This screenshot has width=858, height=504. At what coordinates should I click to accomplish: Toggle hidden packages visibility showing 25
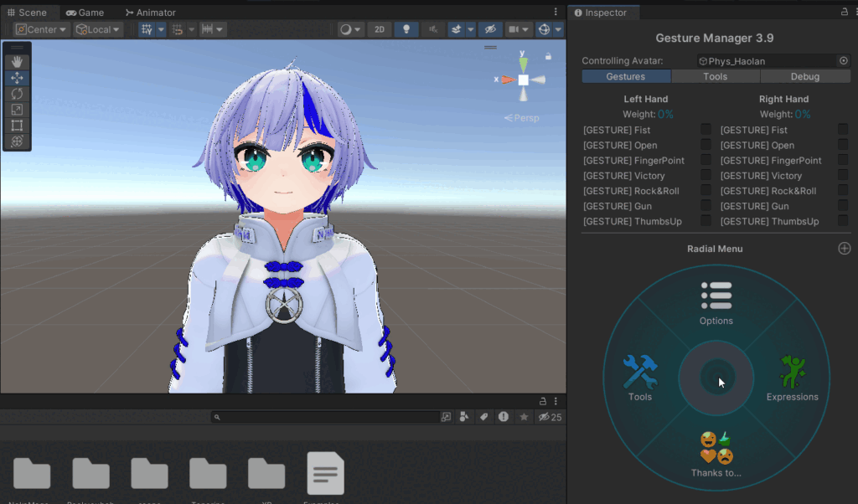point(550,417)
